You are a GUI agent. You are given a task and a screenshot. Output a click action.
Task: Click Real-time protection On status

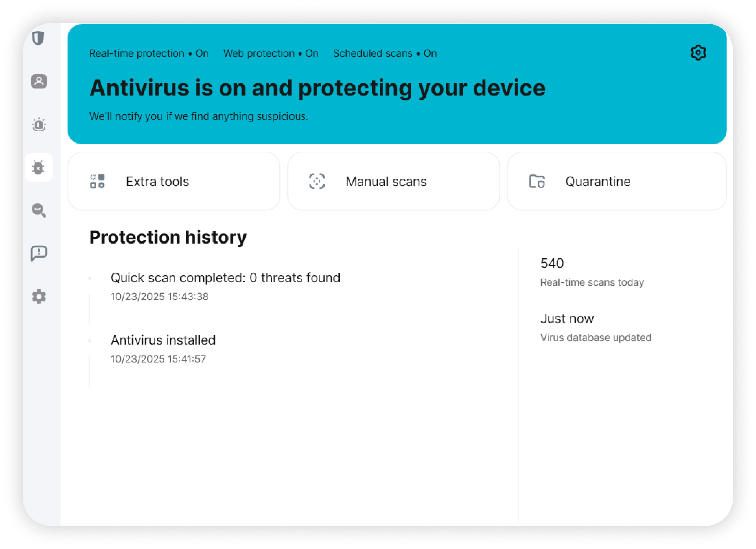tap(149, 53)
